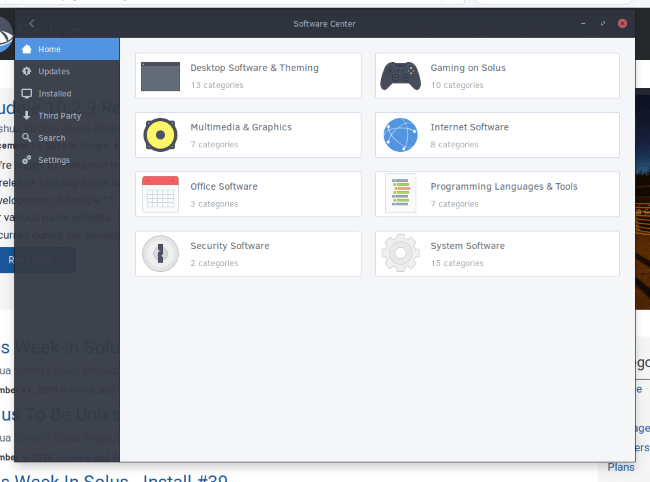Click the calendar icon for Office Software
This screenshot has width=650, height=482.
point(160,194)
